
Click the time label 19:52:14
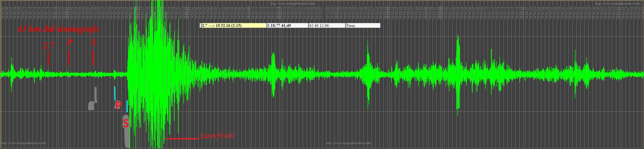pos(39,13)
